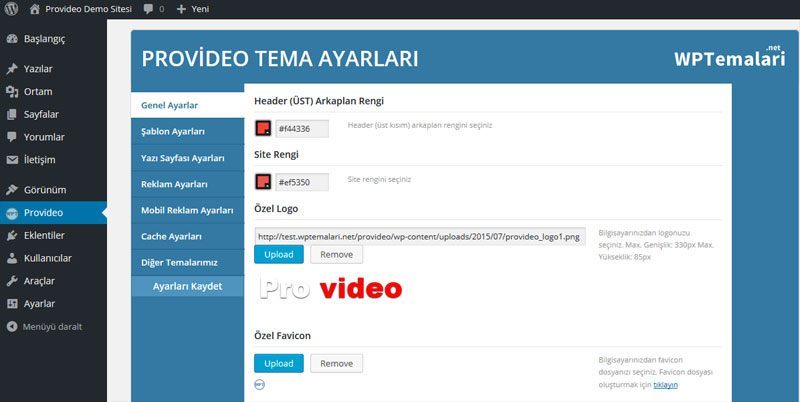Click the home icon beside Provideo Demo Sitesi
This screenshot has height=402, width=800.
(35, 9)
